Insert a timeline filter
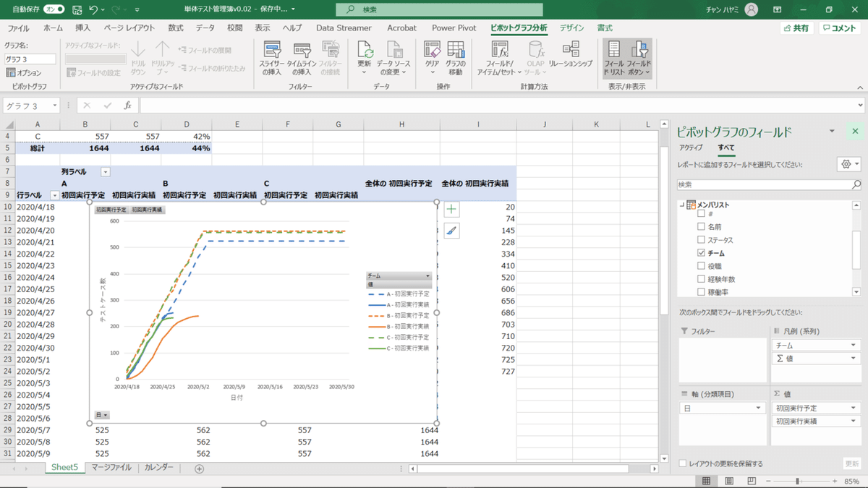Image resolution: width=868 pixels, height=488 pixels. click(302, 58)
